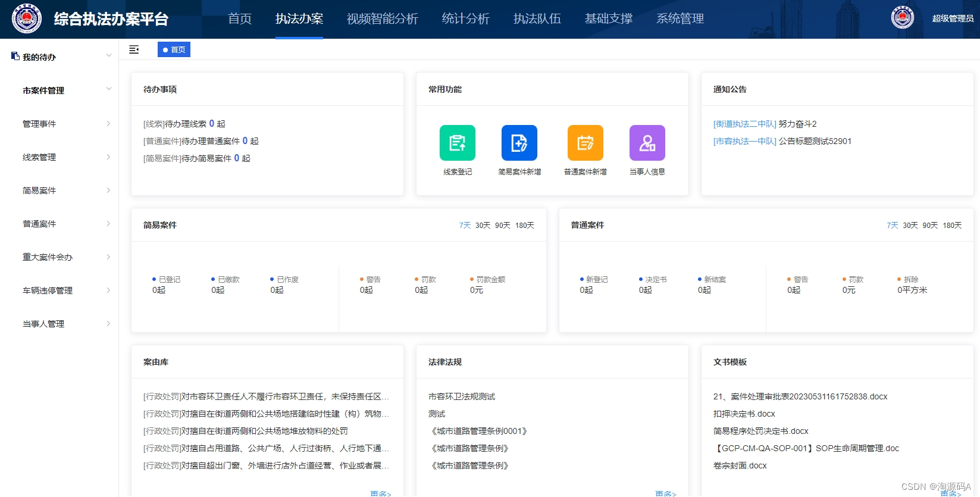Open 基础支撑 in the top navigation
Viewport: 980px width, 497px height.
(609, 18)
